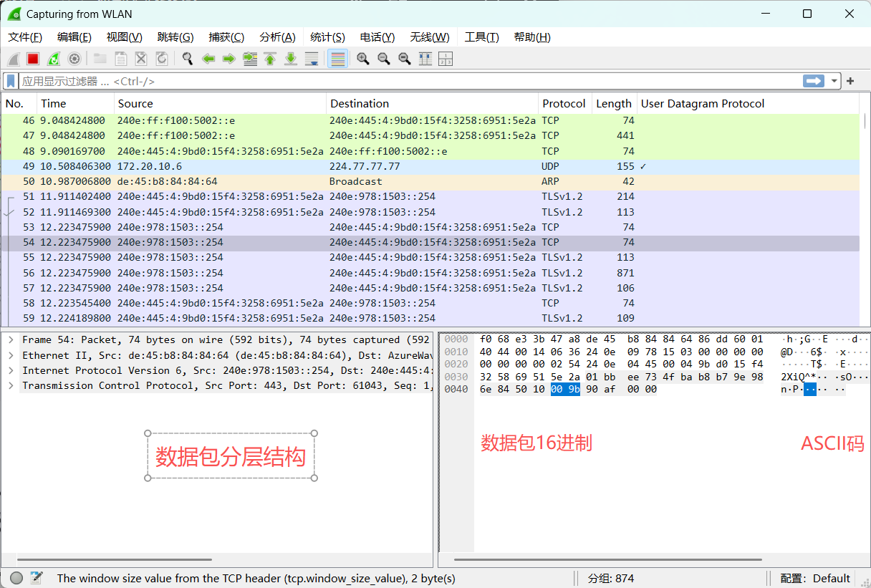Select packet 47 with length 441
The width and height of the screenshot is (871, 588).
(430, 135)
